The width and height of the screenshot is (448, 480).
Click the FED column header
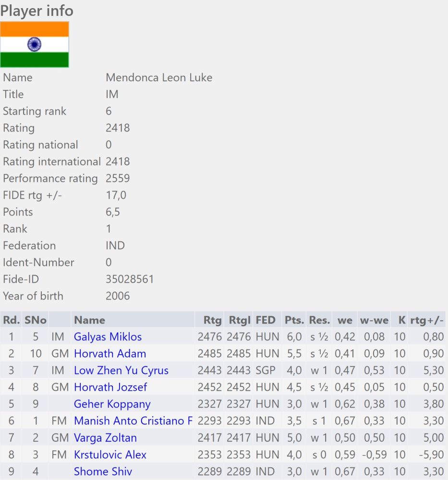click(266, 320)
